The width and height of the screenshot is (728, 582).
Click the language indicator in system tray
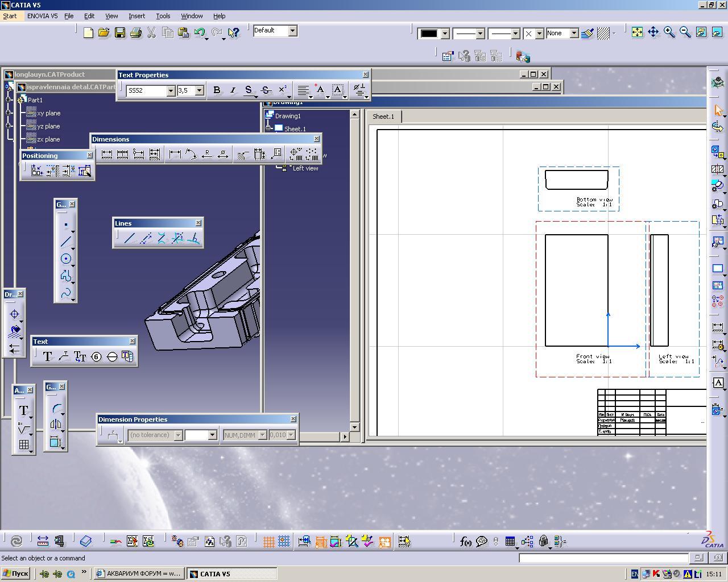coord(635,573)
